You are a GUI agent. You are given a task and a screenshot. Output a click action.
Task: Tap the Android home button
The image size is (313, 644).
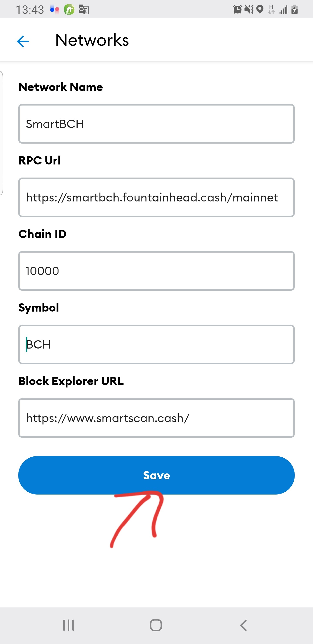(156, 625)
